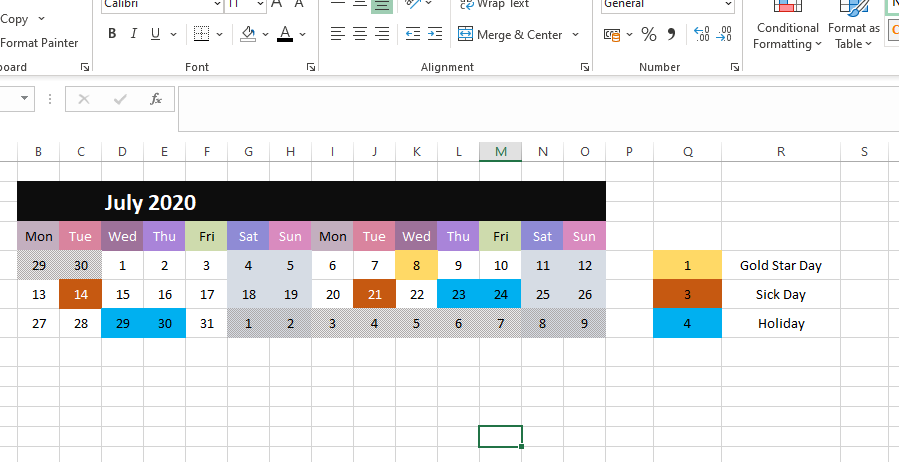The image size is (899, 462).
Task: Select column M header
Action: pos(501,152)
